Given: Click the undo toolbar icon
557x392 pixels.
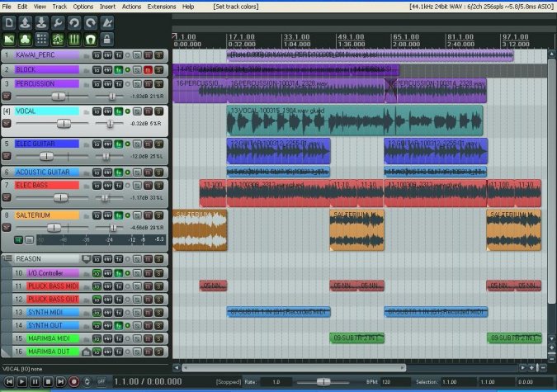Looking at the screenshot, I should pyautogui.click(x=74, y=23).
